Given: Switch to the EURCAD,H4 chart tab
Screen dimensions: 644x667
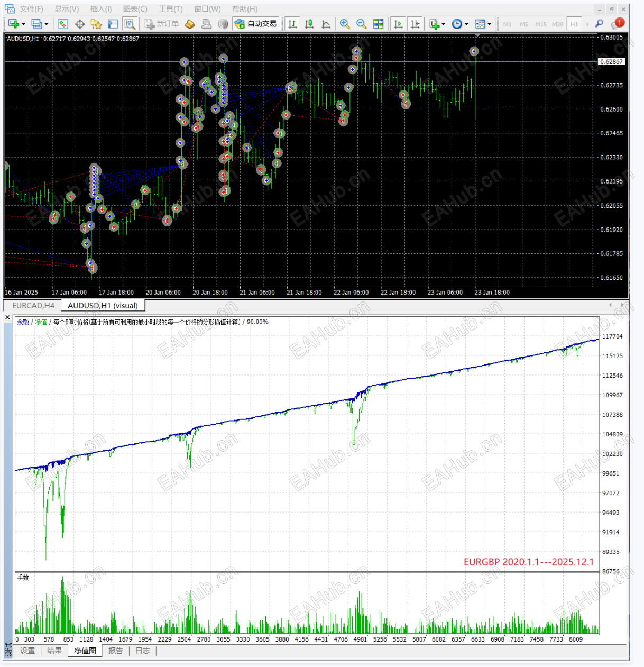Looking at the screenshot, I should click(33, 306).
